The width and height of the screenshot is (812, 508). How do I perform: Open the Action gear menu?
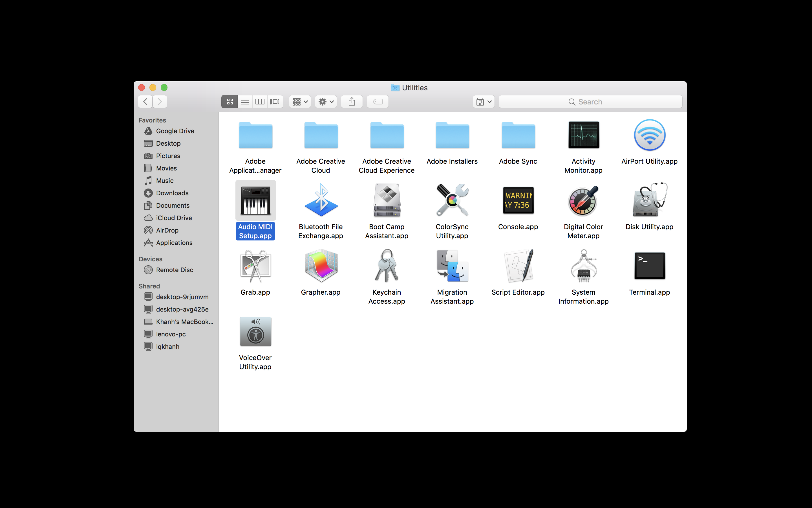point(326,102)
